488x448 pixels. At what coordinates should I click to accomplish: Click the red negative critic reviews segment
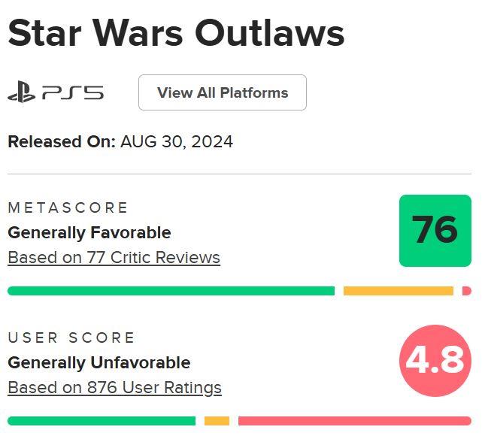(467, 291)
